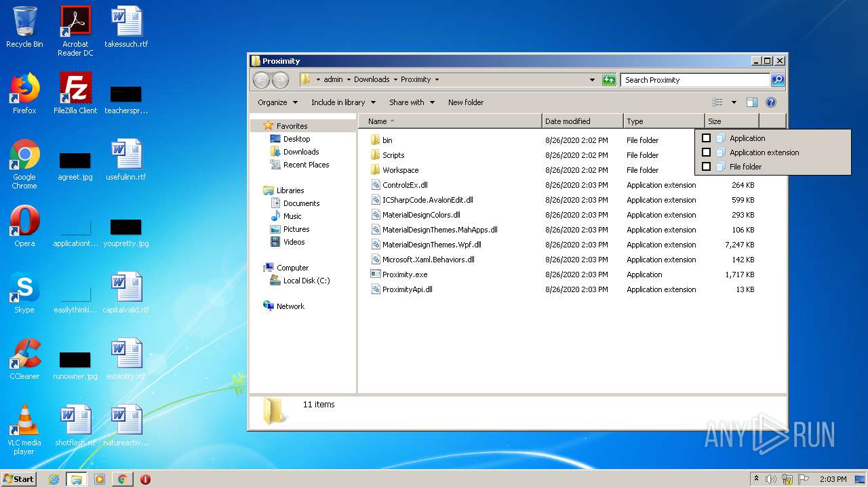The height and width of the screenshot is (488, 868).
Task: Sort by the Size column header
Action: point(732,121)
